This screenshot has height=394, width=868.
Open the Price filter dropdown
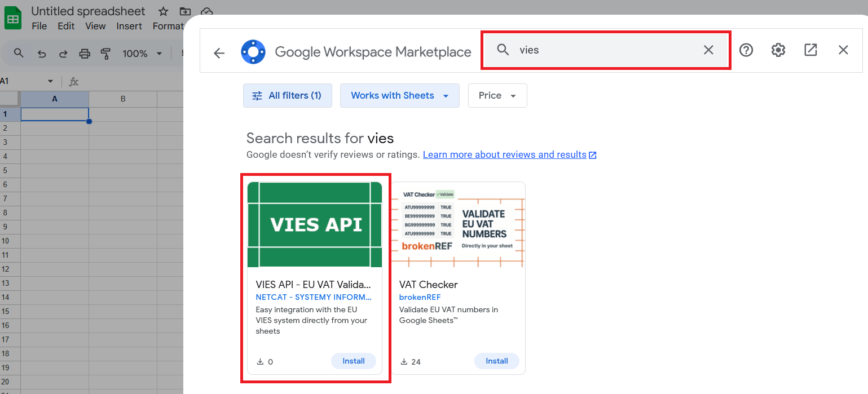click(497, 95)
